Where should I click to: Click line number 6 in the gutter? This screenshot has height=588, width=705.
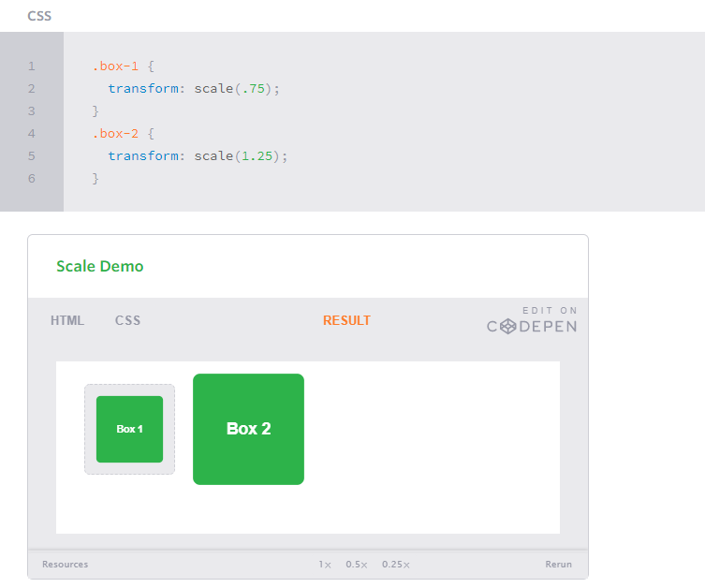[32, 179]
